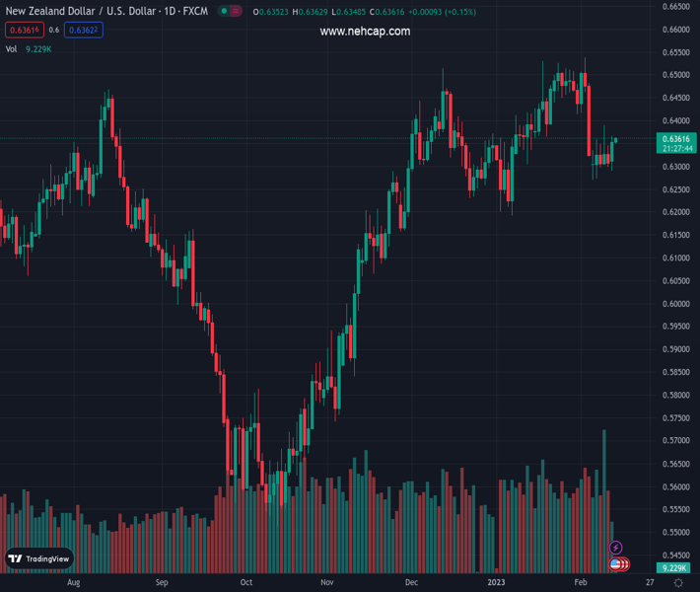Screen dimensions: 700x592
Task: Click the green market status dot
Action: (225, 12)
